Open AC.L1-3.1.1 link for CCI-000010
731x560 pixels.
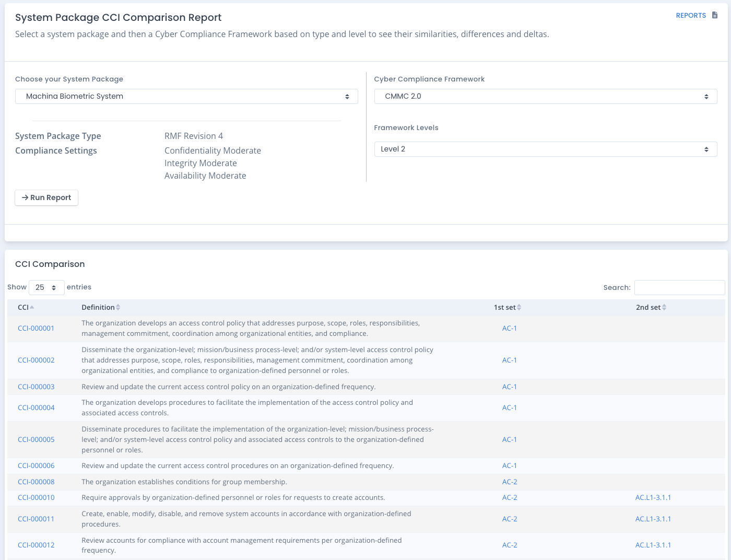(653, 497)
